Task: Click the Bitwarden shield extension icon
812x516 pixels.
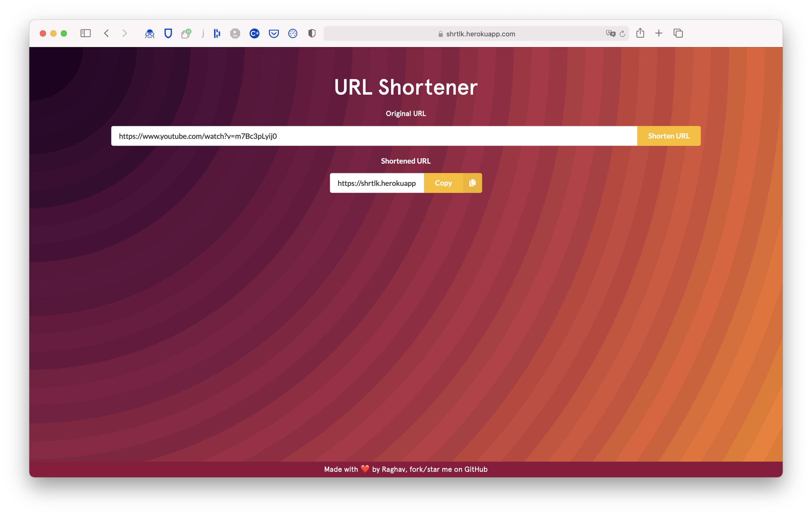Action: tap(168, 33)
